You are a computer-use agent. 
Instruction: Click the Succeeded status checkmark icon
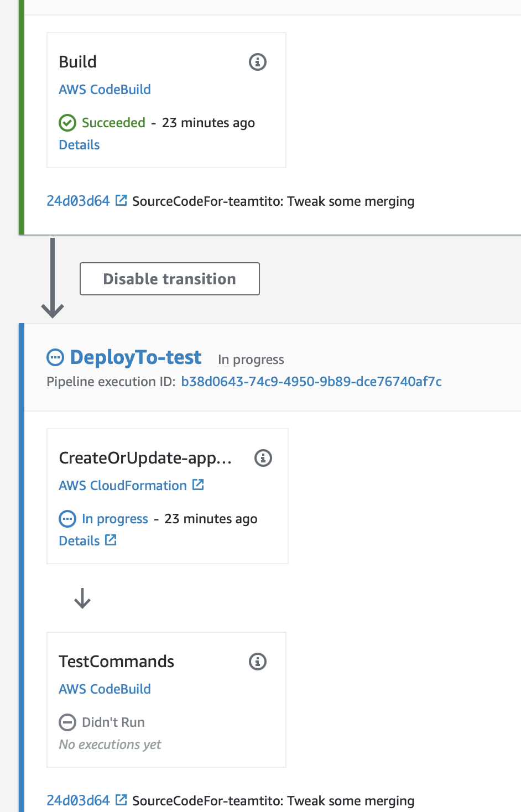tap(67, 123)
